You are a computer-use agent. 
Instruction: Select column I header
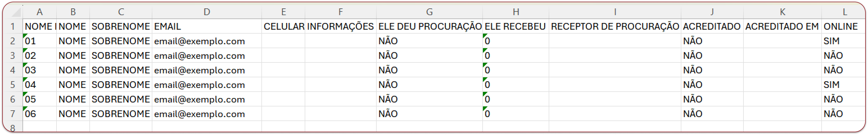coord(615,12)
